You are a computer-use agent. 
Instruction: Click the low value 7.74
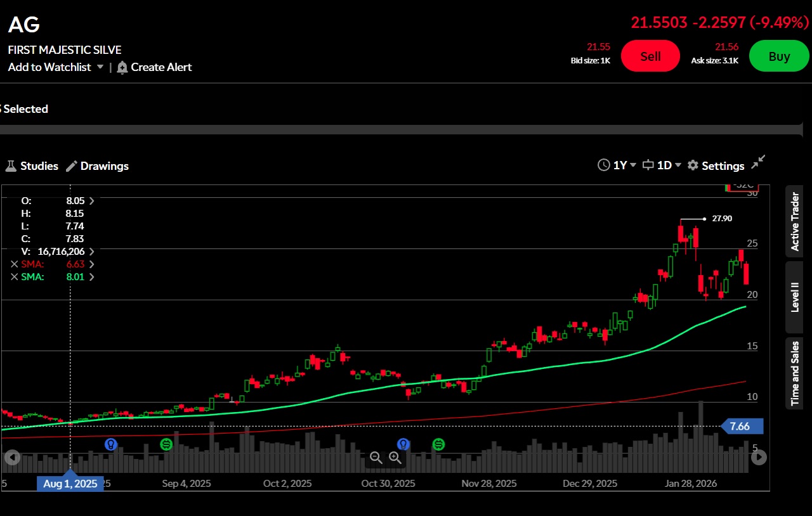point(75,226)
